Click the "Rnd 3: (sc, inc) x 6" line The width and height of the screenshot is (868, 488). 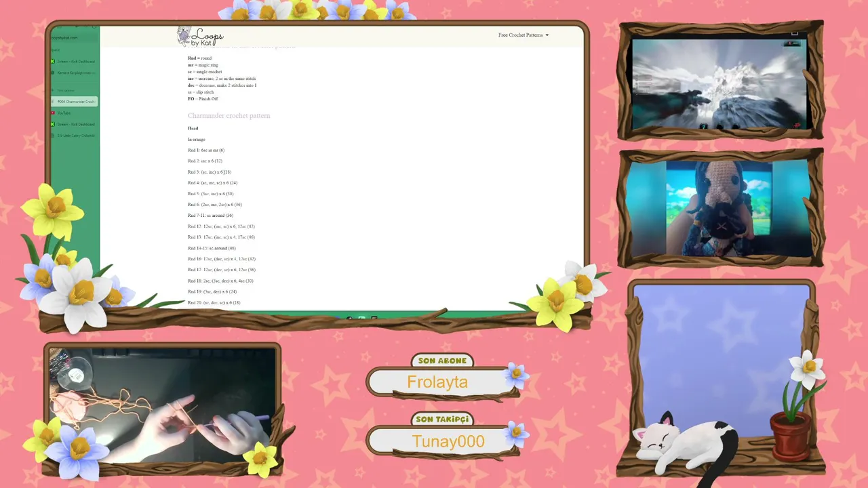coord(210,172)
